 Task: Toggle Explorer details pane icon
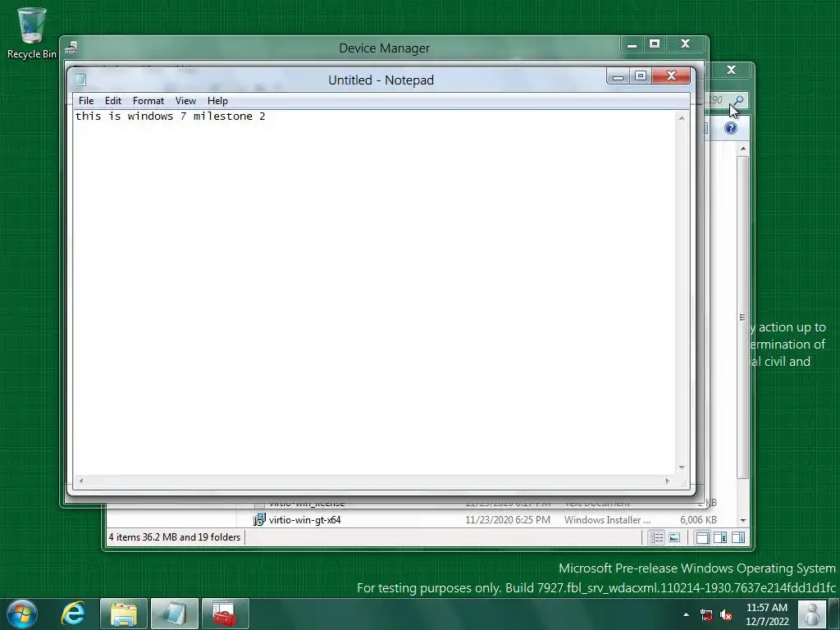pyautogui.click(x=720, y=537)
